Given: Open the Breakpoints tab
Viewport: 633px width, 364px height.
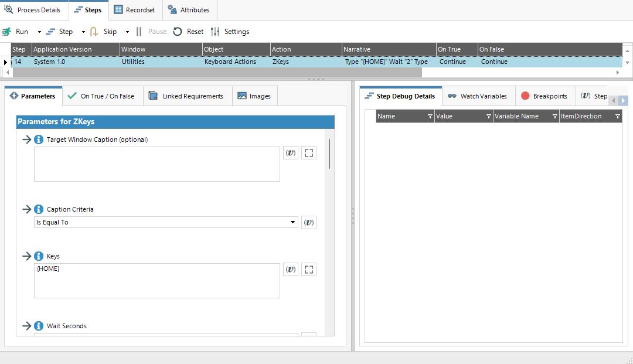Looking at the screenshot, I should click(x=544, y=96).
